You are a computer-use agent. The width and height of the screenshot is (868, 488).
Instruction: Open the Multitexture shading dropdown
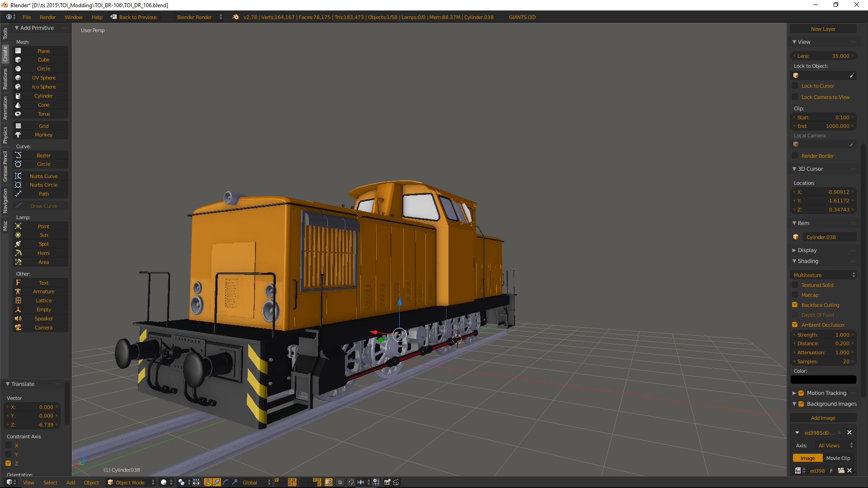tap(823, 275)
